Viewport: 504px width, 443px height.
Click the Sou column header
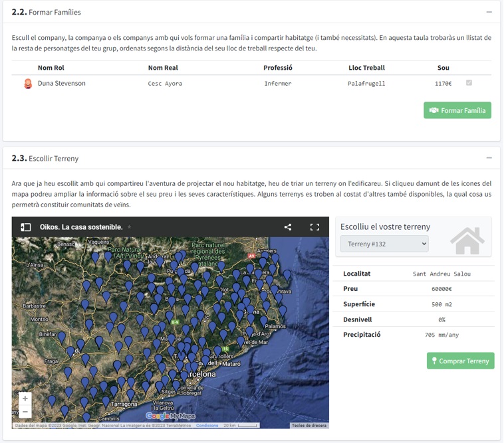(x=443, y=68)
